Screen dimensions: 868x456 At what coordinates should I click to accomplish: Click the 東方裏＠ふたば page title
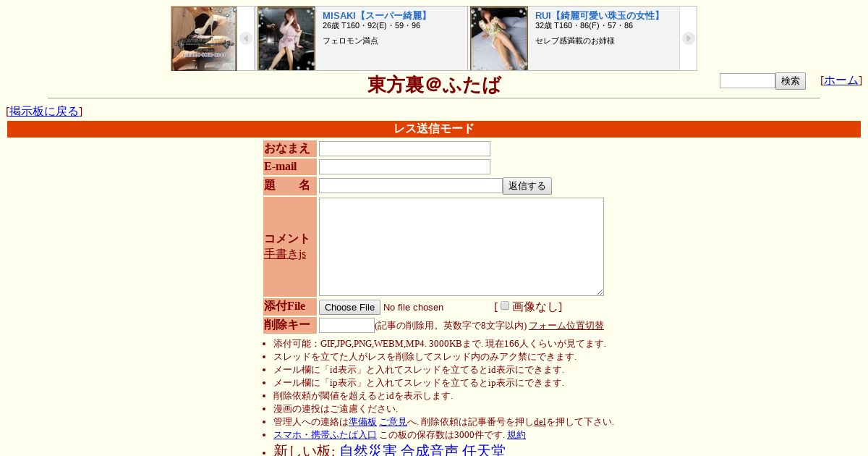pyautogui.click(x=434, y=85)
